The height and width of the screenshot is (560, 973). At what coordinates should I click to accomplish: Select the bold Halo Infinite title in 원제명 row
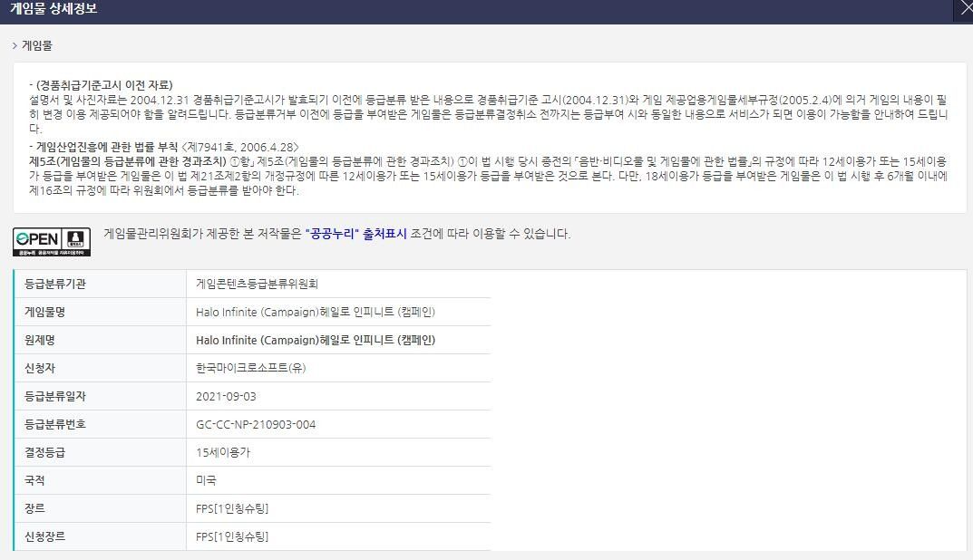(316, 340)
